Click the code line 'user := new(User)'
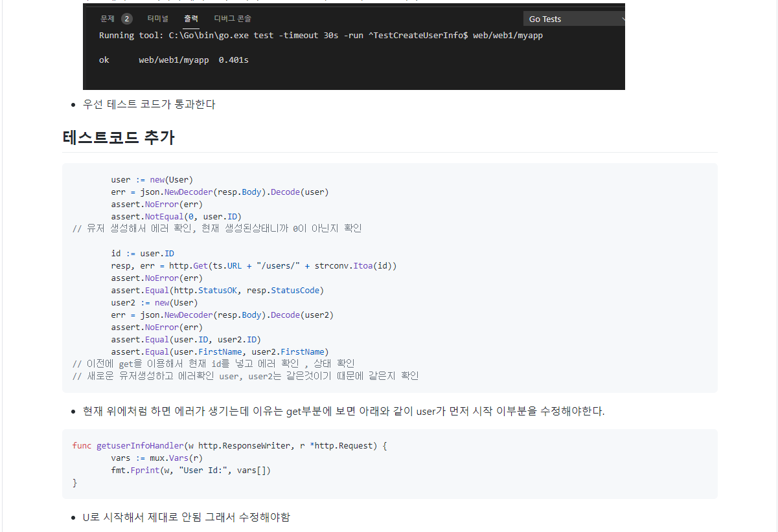The image size is (778, 532). (152, 180)
